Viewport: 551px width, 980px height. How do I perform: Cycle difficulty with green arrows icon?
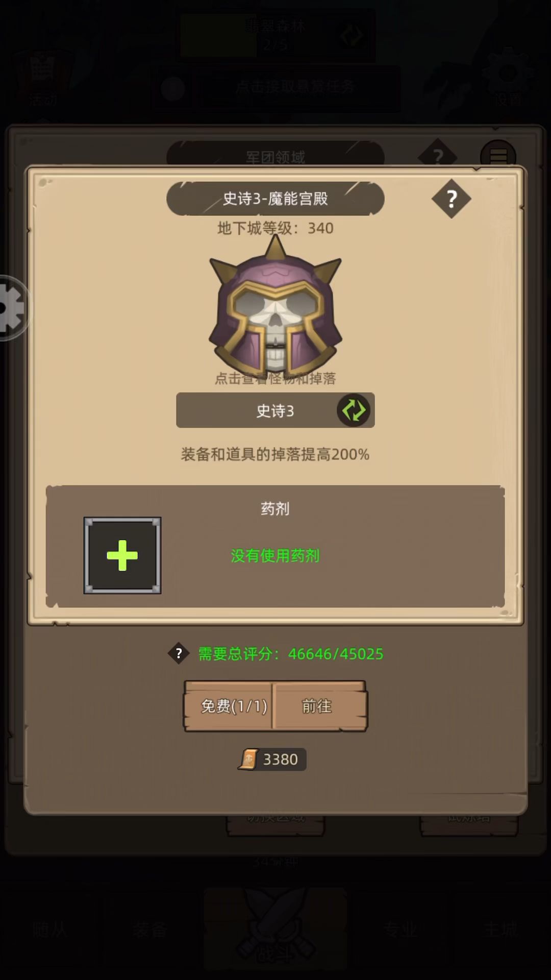click(353, 410)
